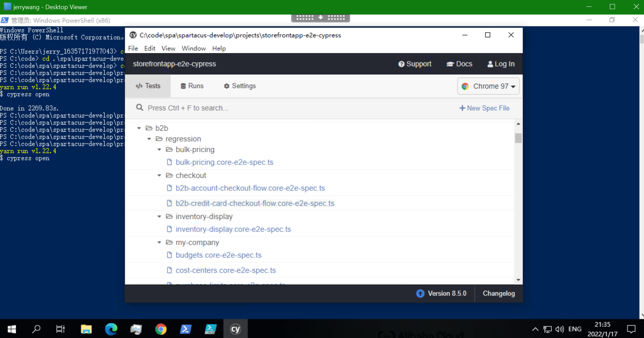Click the network icon in system tray
The height and width of the screenshot is (338, 644).
[547, 329]
